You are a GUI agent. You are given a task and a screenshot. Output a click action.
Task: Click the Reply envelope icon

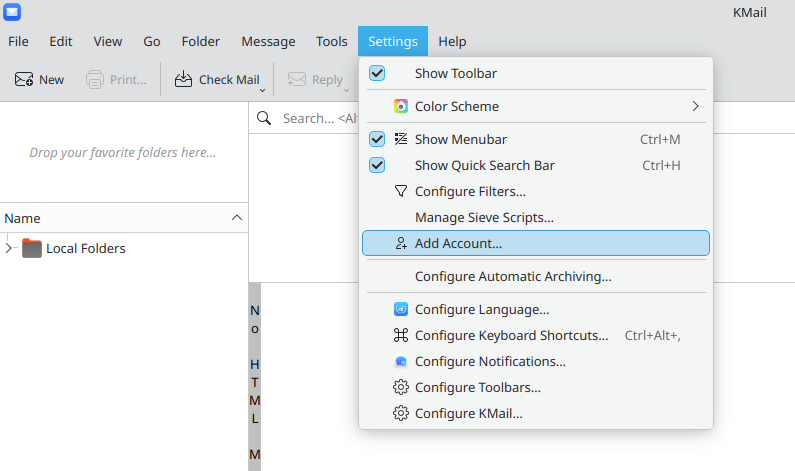click(x=297, y=80)
